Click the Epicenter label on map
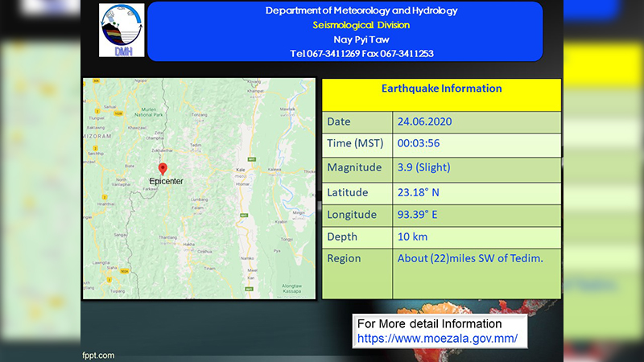Image resolution: width=644 pixels, height=362 pixels. pos(166,181)
